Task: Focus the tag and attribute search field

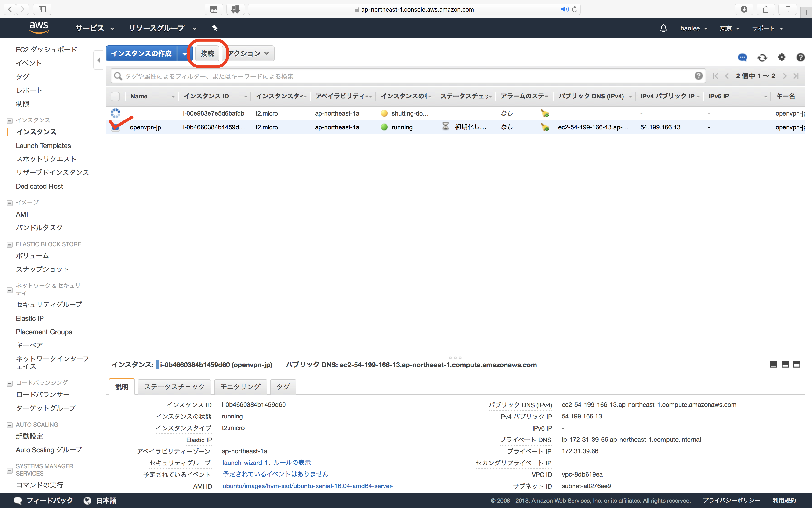Action: pos(408,76)
